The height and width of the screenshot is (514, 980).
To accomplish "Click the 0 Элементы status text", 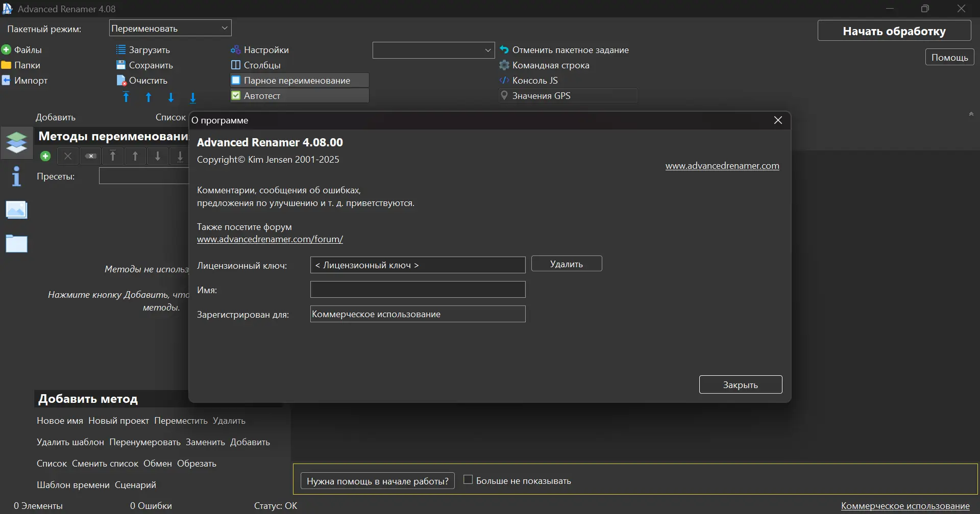I will (x=38, y=506).
